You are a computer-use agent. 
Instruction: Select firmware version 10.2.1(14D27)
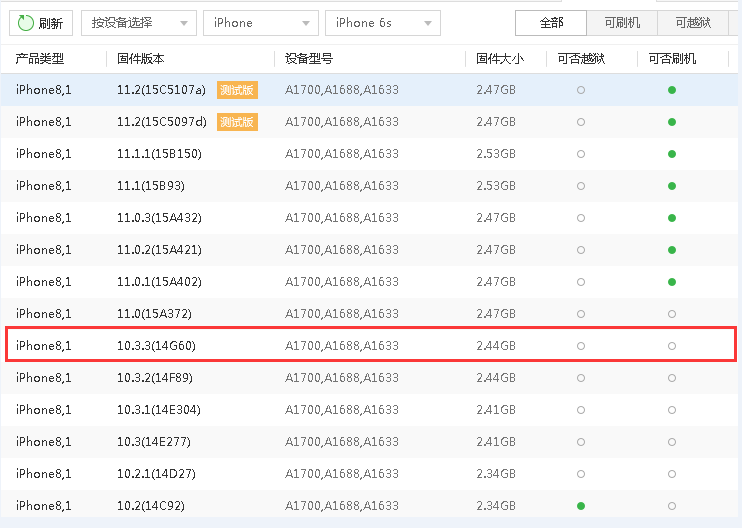[156, 474]
